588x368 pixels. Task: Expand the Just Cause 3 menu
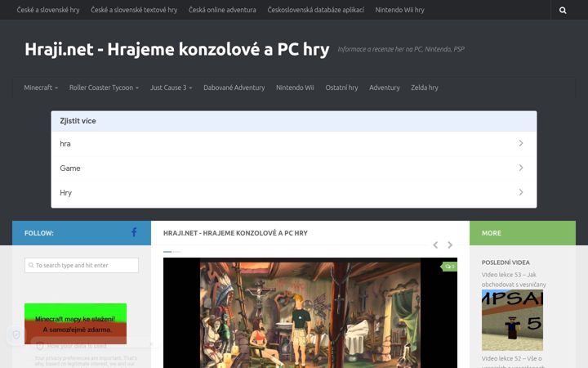point(171,88)
